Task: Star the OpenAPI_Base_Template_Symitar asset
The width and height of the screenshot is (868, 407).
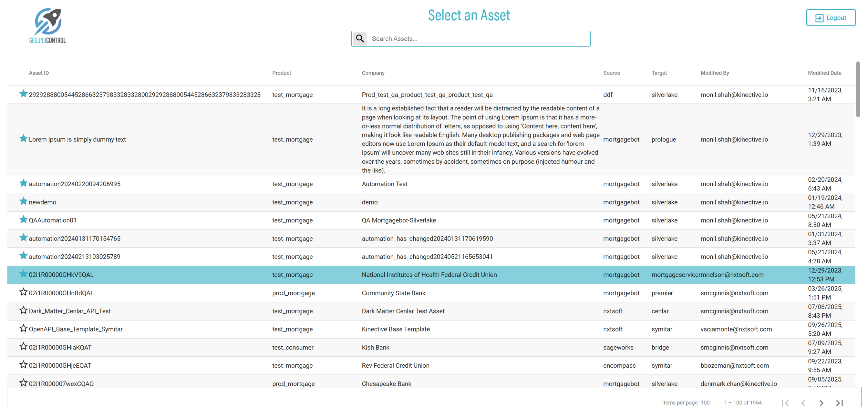Action: [23, 328]
